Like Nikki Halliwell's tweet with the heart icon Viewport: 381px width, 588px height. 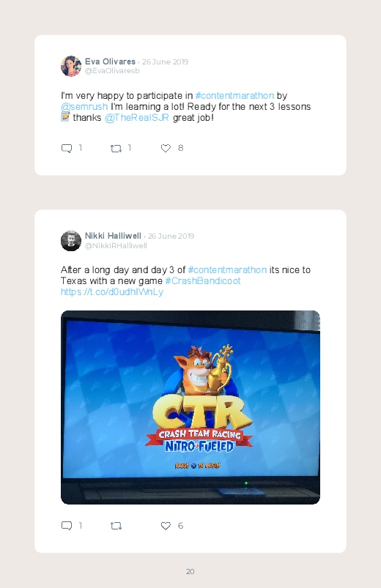[x=166, y=526]
